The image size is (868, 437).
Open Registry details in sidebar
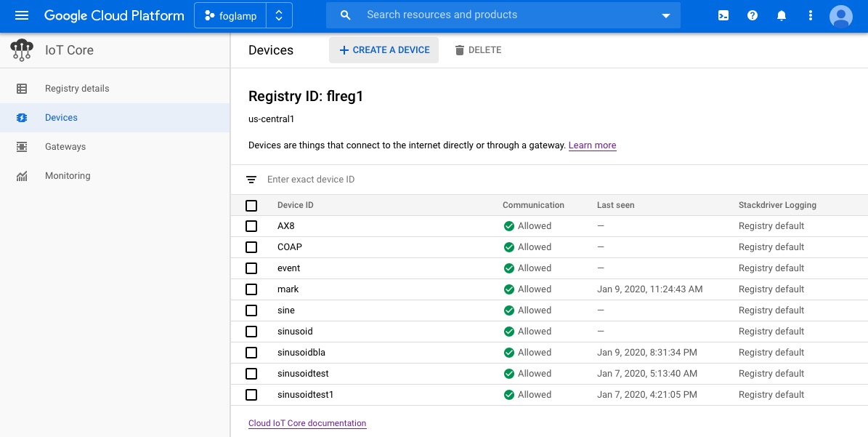tap(77, 89)
